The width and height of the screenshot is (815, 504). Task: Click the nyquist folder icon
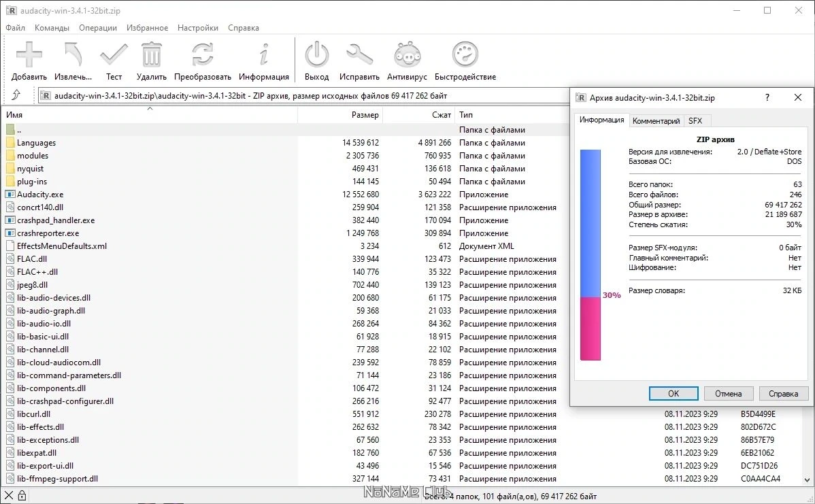[x=10, y=169]
